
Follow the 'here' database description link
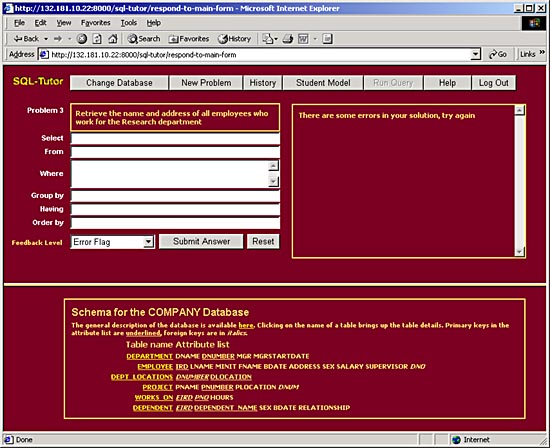246,325
